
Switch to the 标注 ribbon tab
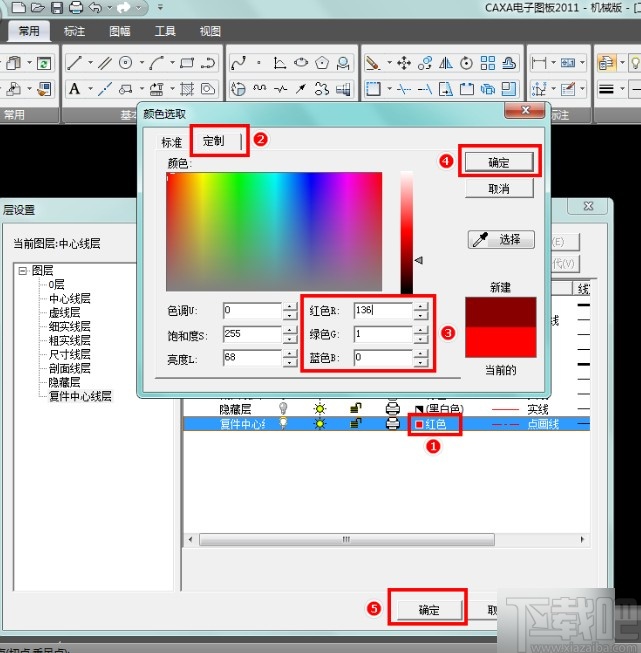tap(74, 31)
